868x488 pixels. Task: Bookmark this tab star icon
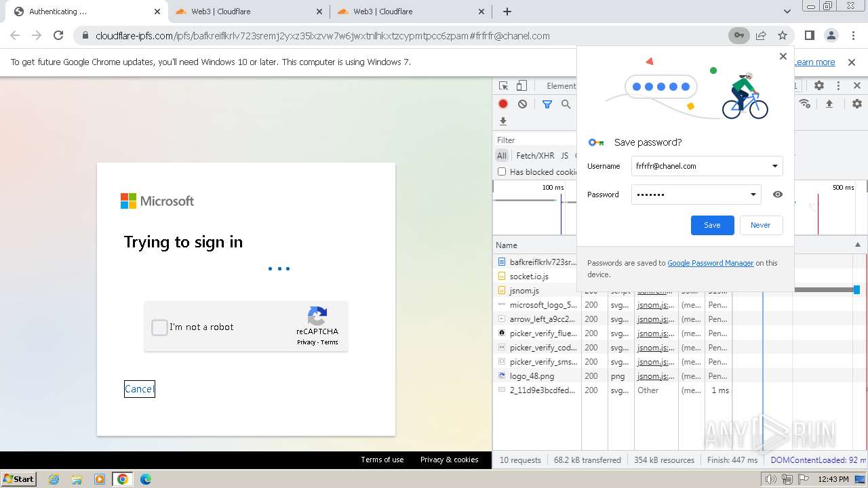click(x=783, y=35)
